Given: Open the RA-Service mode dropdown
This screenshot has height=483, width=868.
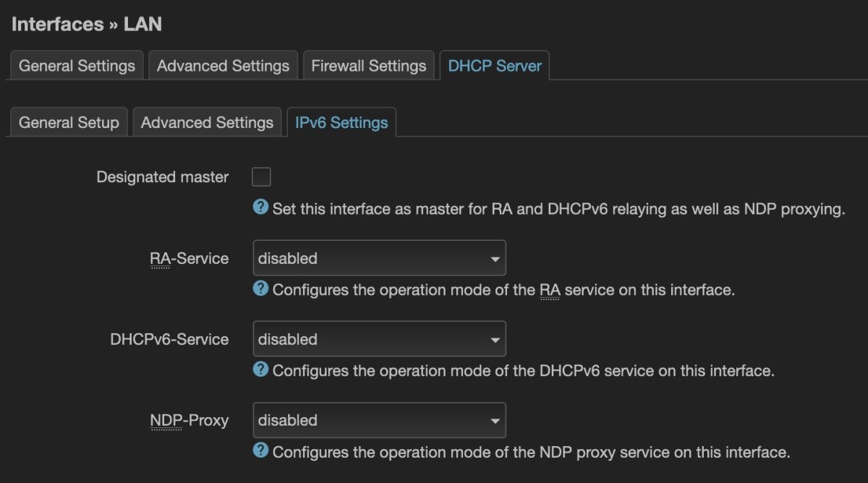Looking at the screenshot, I should [379, 258].
